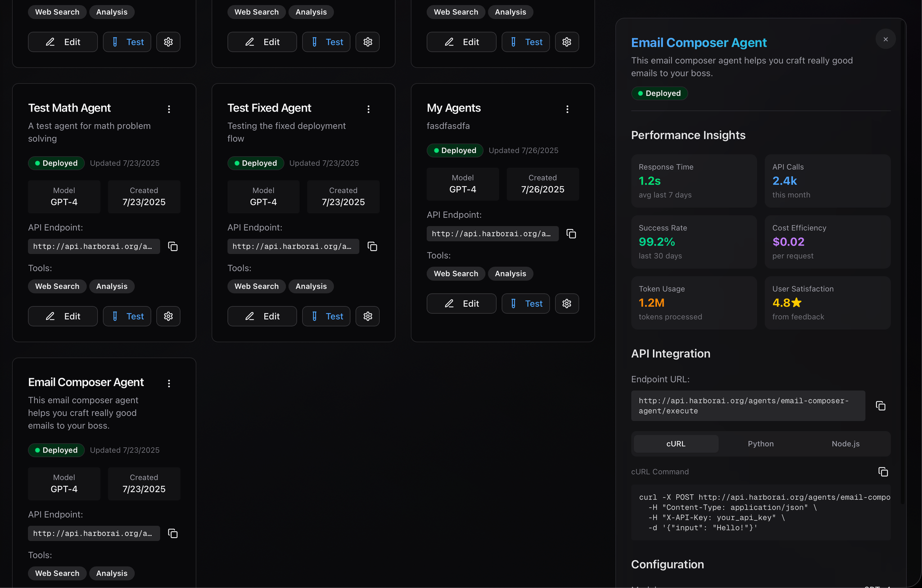Open settings for Test Math Agent
The width and height of the screenshot is (922, 588).
tap(168, 316)
